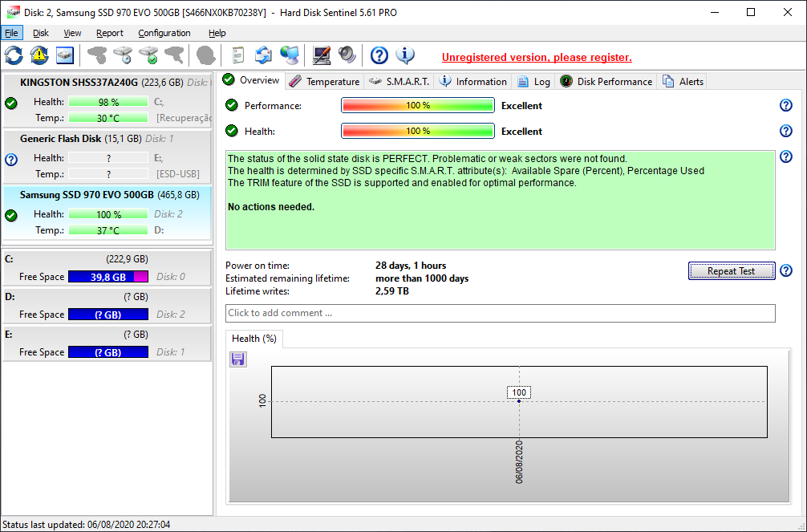The width and height of the screenshot is (807, 532).
Task: Click the Unregistered version, please register link
Action: [x=537, y=57]
